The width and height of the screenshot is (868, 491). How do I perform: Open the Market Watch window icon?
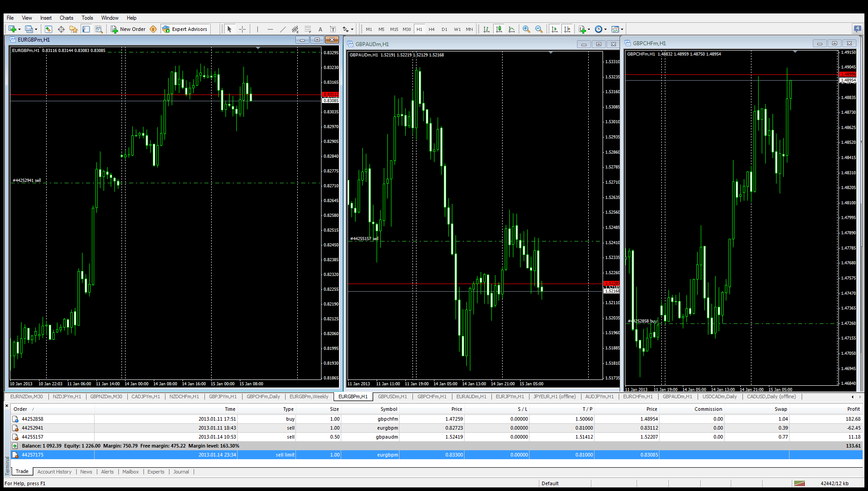pos(48,29)
